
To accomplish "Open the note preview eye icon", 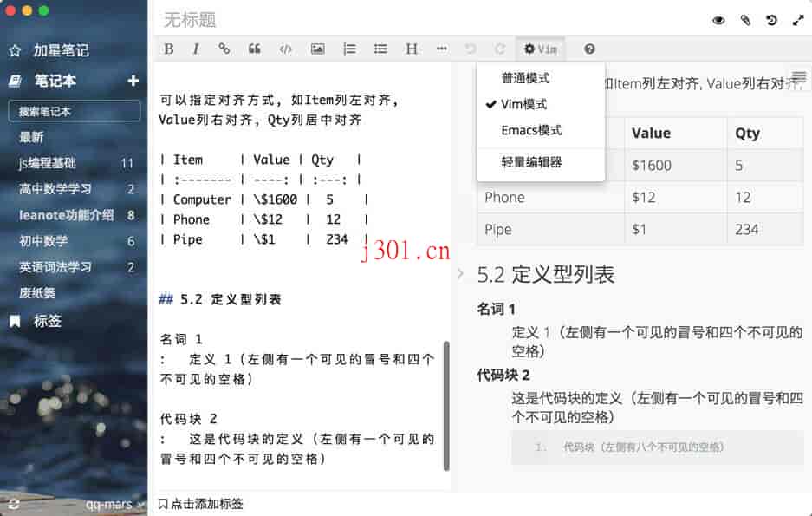I will point(718,19).
